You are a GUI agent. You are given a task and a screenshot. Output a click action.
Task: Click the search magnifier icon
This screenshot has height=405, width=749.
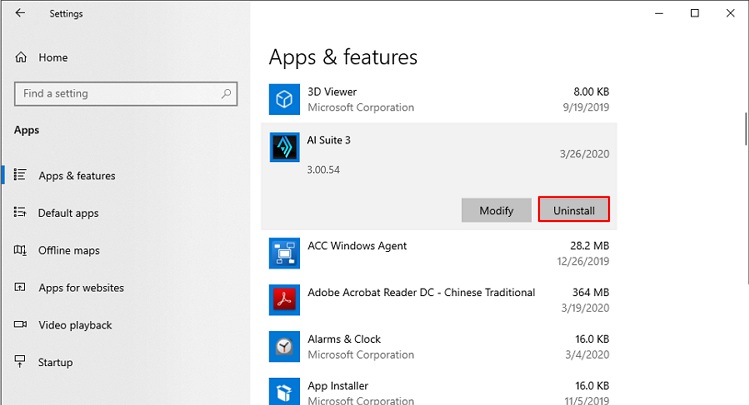coord(227,94)
